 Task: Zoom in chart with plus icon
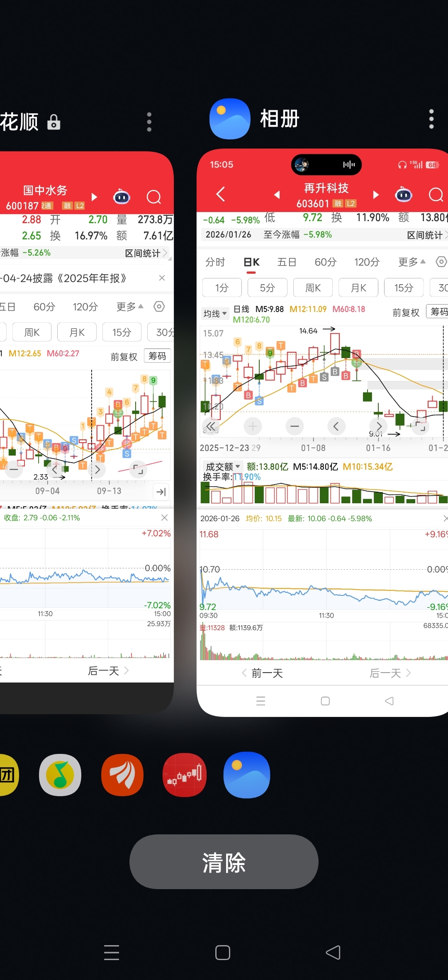pyautogui.click(x=253, y=426)
